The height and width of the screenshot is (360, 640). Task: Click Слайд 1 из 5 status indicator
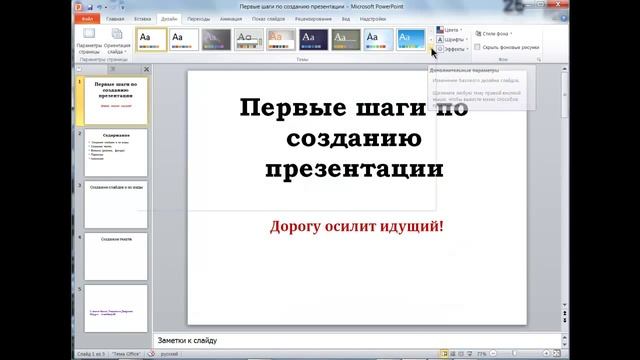pos(91,354)
